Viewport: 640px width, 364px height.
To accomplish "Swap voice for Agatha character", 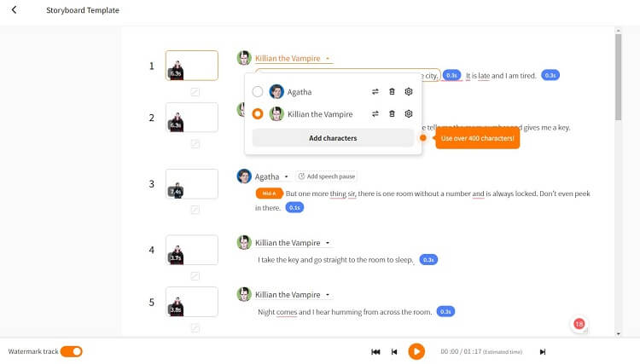I will [x=375, y=92].
